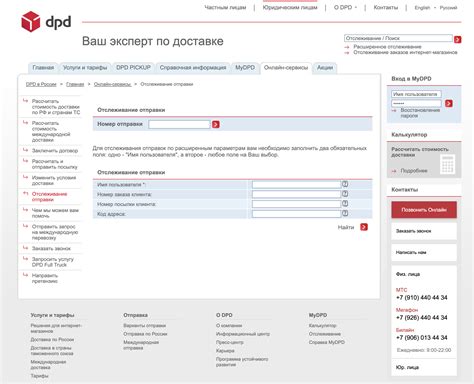The height and width of the screenshot is (384, 474).
Task: Switch to the DPD PICKUP tab
Action: (x=133, y=68)
